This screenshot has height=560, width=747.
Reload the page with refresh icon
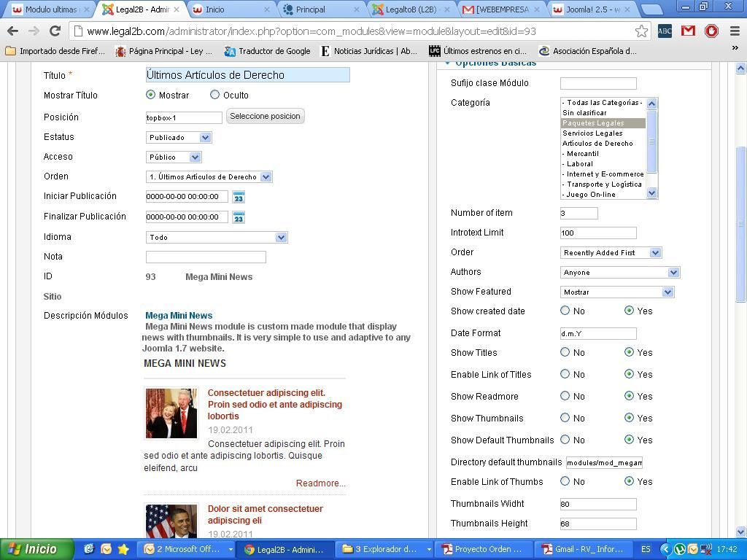coord(55,31)
